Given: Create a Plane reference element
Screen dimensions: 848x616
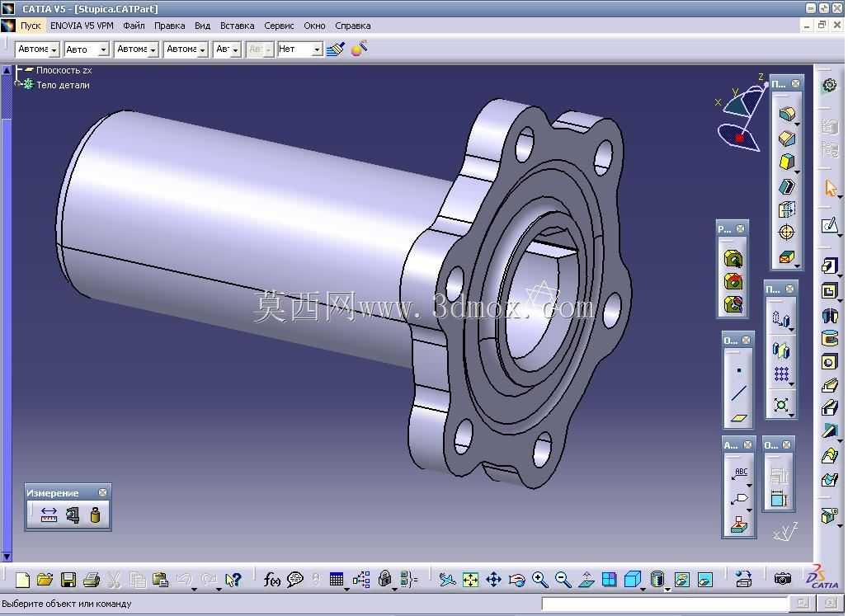Looking at the screenshot, I should tap(739, 417).
